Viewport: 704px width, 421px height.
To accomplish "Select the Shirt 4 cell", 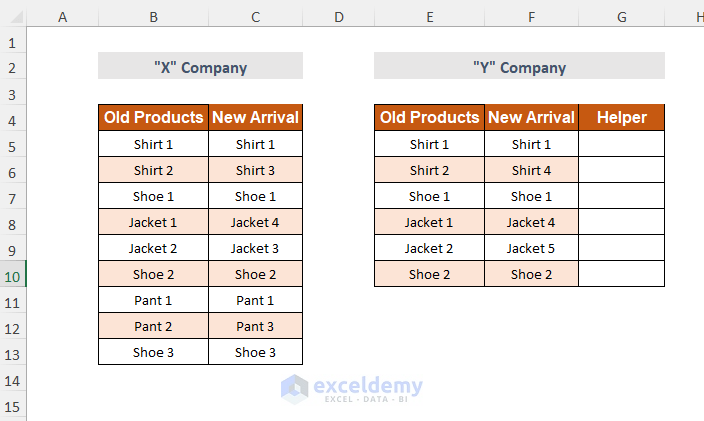I will pos(531,170).
